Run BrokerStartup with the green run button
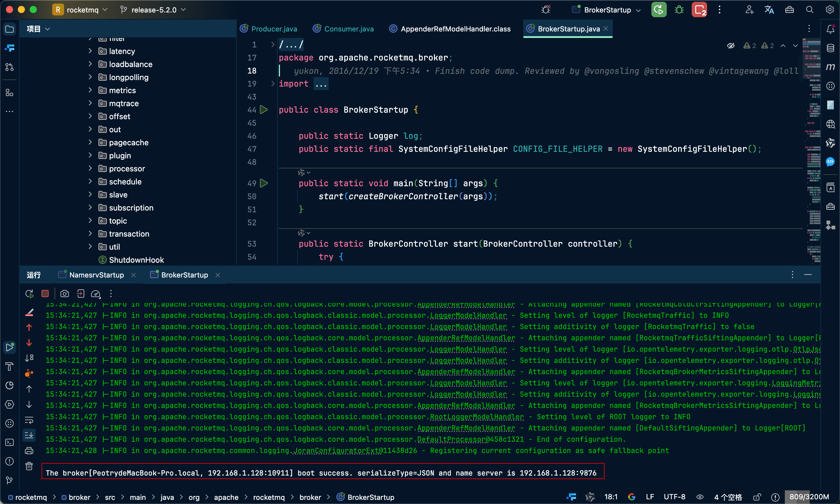 [658, 10]
